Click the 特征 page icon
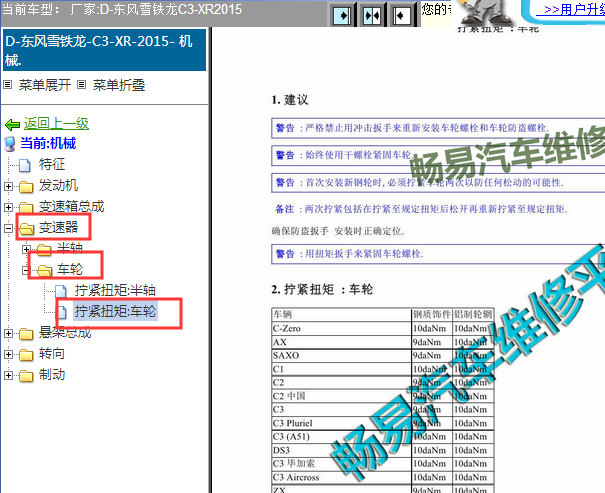 click(25, 165)
